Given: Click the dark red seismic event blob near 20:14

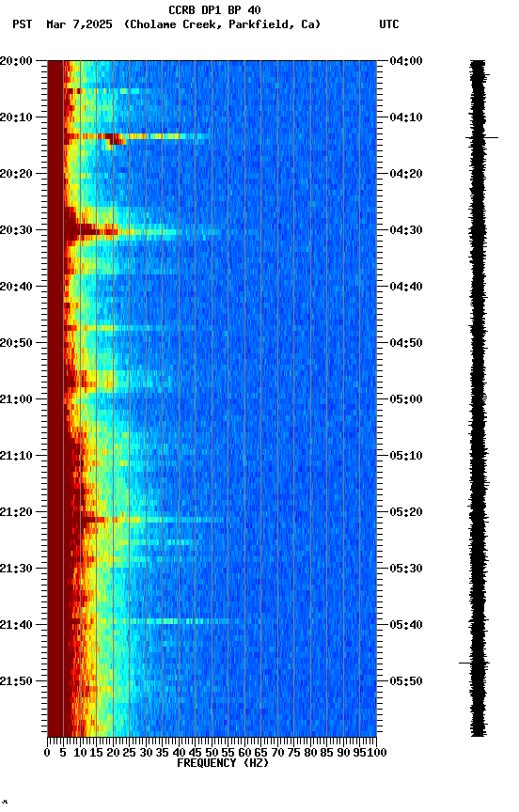Looking at the screenshot, I should pos(115,139).
